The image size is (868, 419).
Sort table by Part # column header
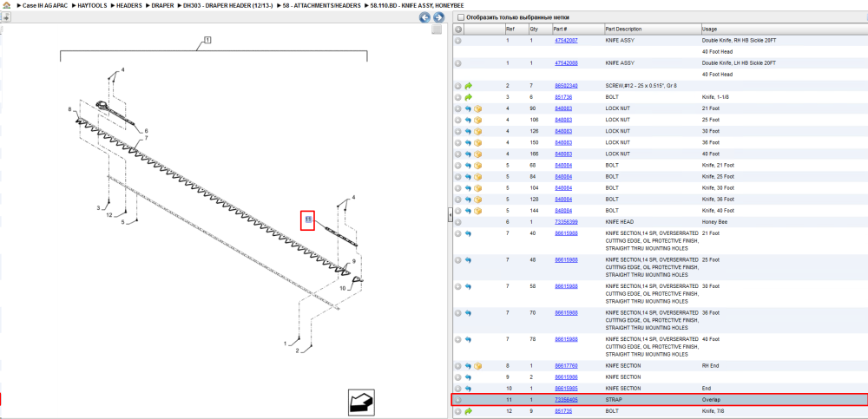click(x=560, y=29)
